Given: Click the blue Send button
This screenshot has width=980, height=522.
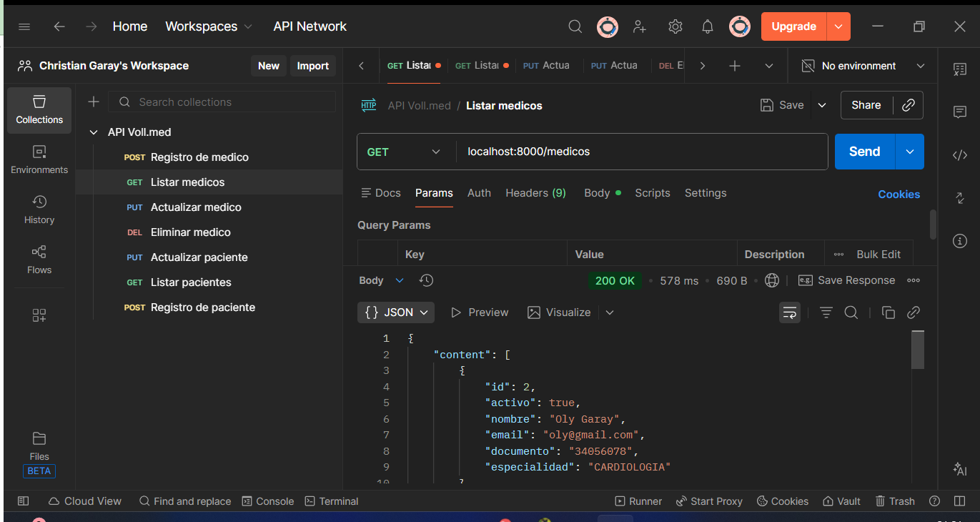Looking at the screenshot, I should 864,152.
